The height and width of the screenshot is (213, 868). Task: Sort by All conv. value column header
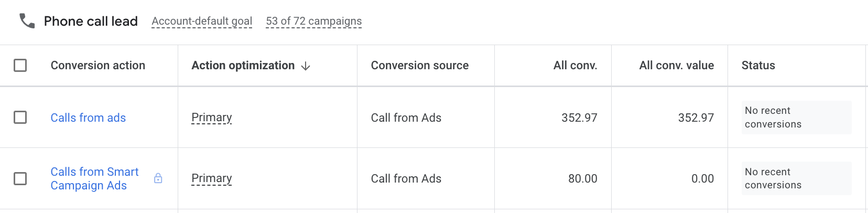tap(676, 66)
